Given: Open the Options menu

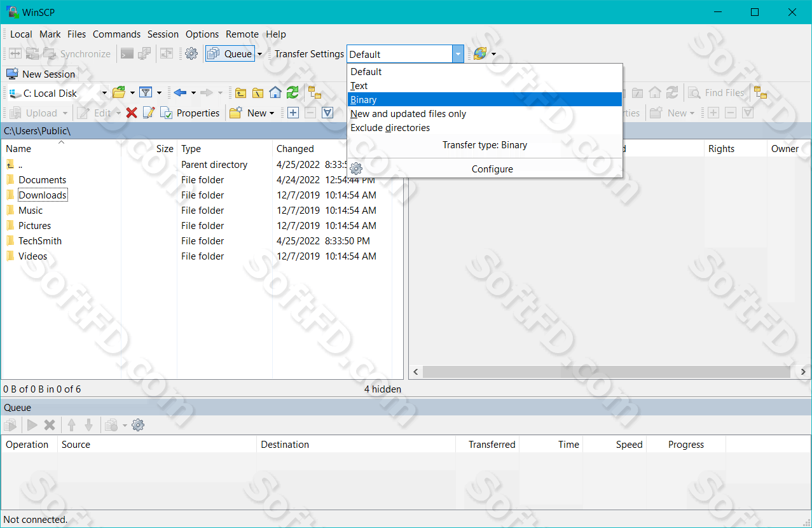Looking at the screenshot, I should (202, 34).
